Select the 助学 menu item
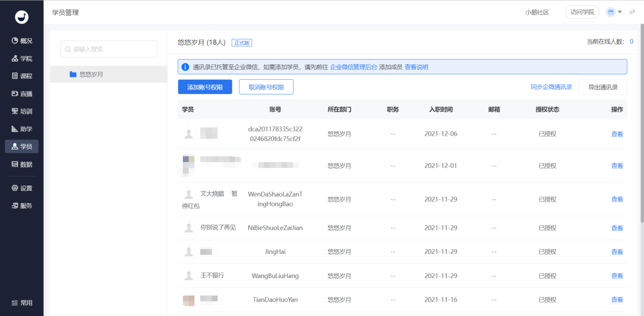This screenshot has height=316, width=644. click(x=22, y=129)
